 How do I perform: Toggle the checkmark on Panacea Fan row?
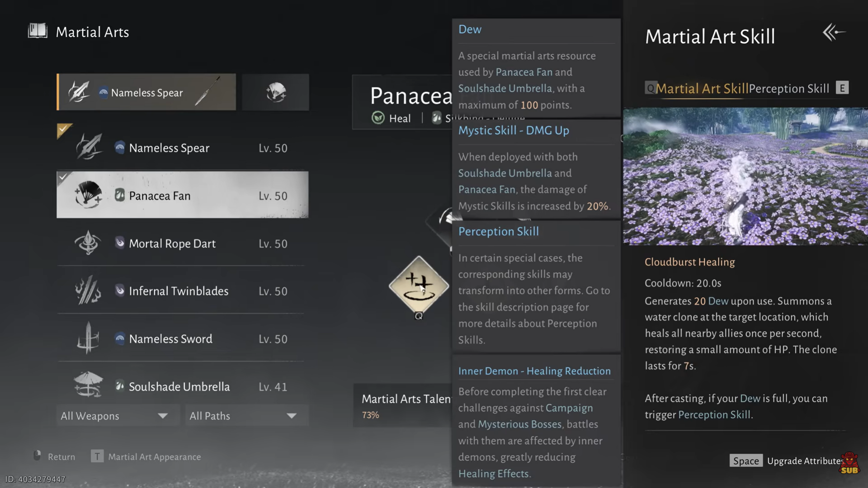point(63,177)
